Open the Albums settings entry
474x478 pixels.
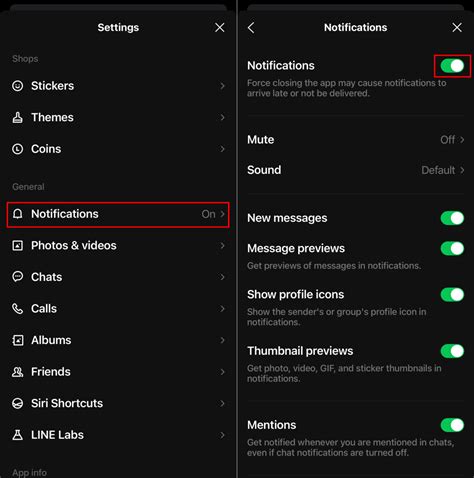tap(118, 340)
